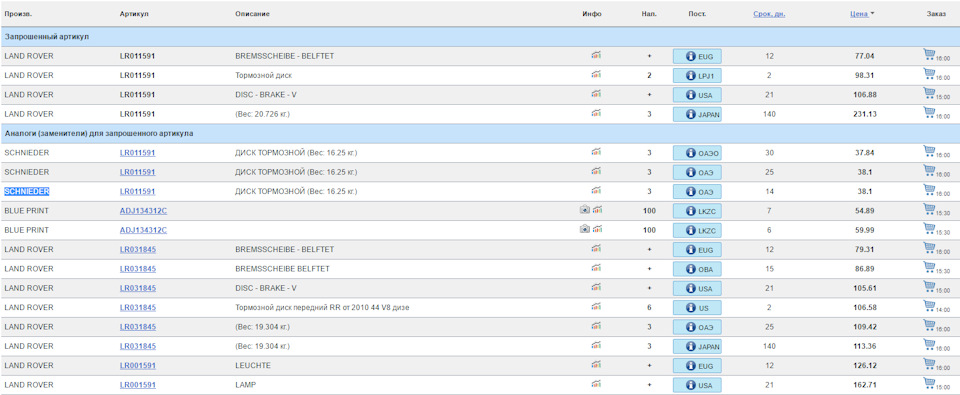Show ОАЭ supplier info in 109.42 row
The height and width of the screenshot is (395, 960).
pyautogui.click(x=697, y=327)
